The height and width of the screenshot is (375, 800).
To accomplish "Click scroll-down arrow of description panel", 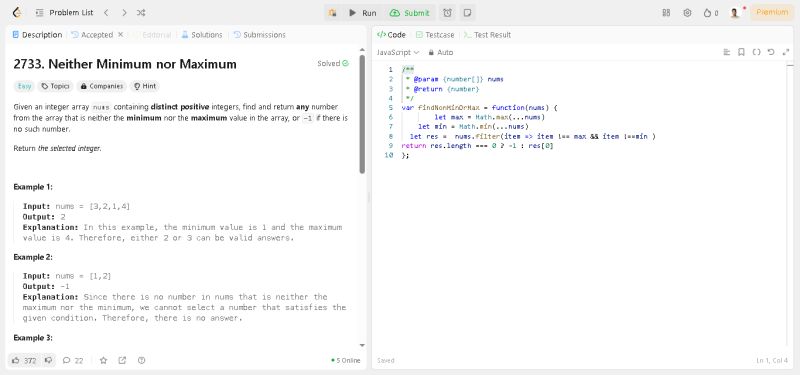I will [x=362, y=345].
